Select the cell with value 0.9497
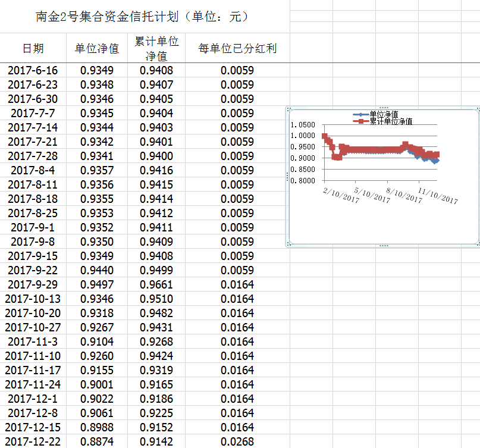 97,284
